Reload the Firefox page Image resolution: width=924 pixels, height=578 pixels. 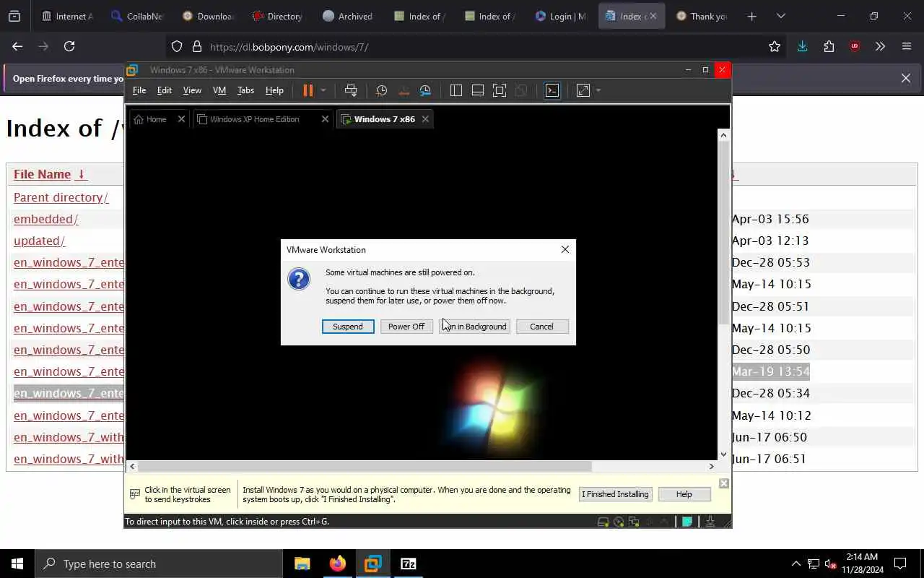[x=69, y=46]
